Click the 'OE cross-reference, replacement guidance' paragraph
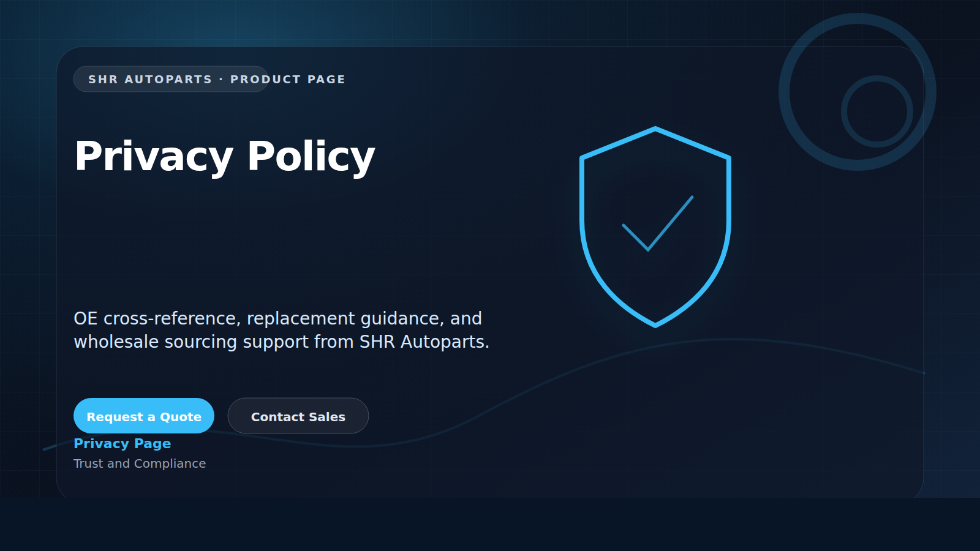This screenshot has width=980, height=551. pos(282,330)
